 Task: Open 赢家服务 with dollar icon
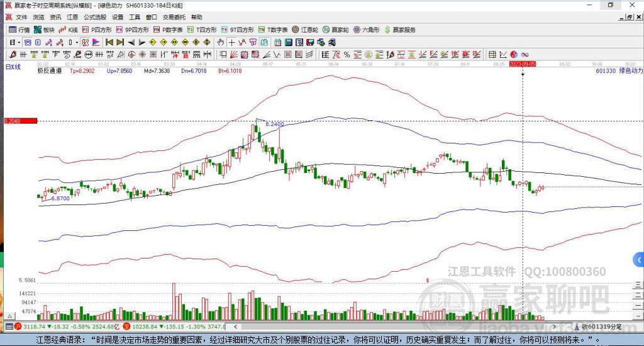(400, 30)
